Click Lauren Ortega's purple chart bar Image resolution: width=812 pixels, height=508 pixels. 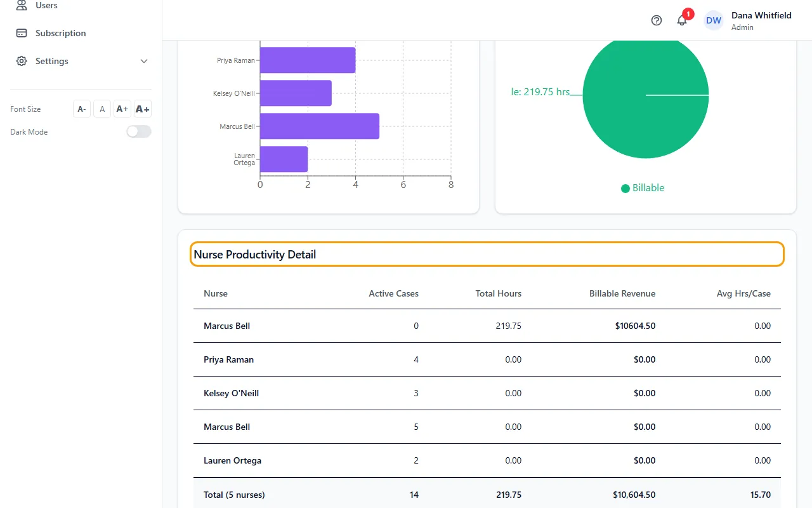284,159
